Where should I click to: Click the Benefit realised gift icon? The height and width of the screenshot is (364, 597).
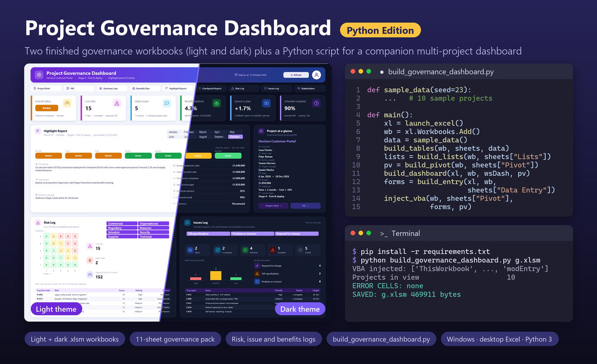click(216, 103)
